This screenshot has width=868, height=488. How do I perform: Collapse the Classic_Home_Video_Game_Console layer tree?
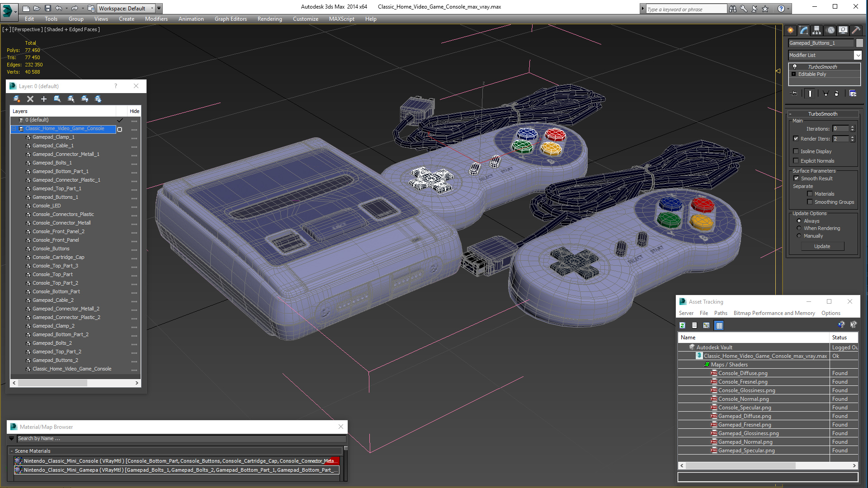[x=14, y=129]
